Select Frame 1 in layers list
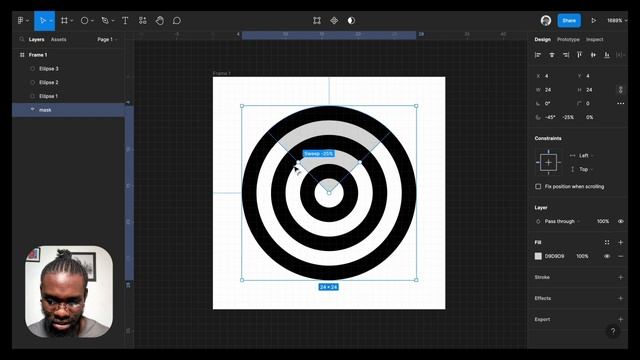Screen dimensions: 640x360 [x=68, y=55]
